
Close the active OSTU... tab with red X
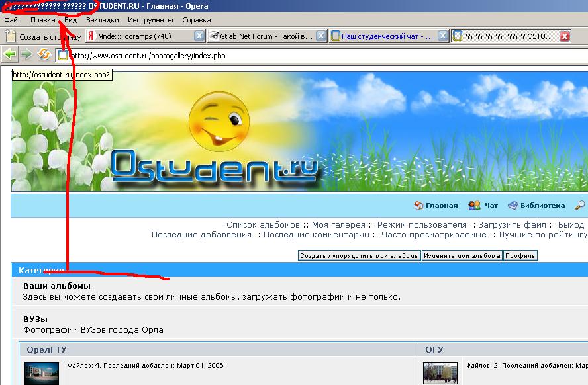(565, 36)
